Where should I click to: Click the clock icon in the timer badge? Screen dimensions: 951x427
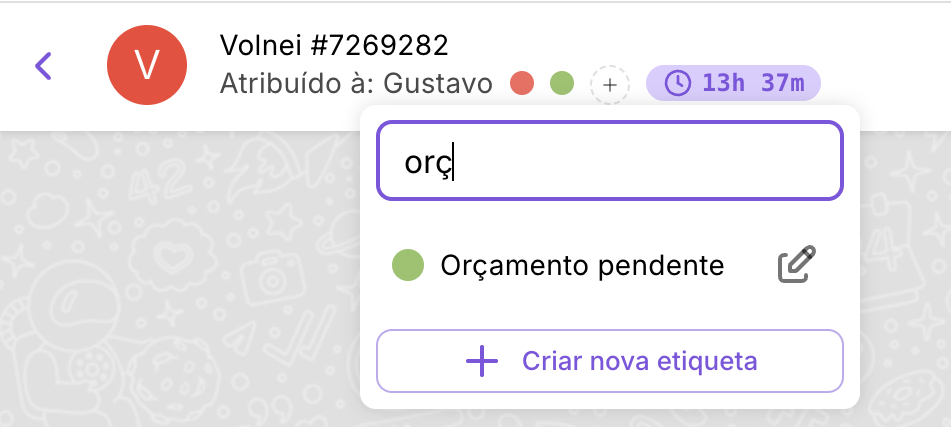pos(678,83)
